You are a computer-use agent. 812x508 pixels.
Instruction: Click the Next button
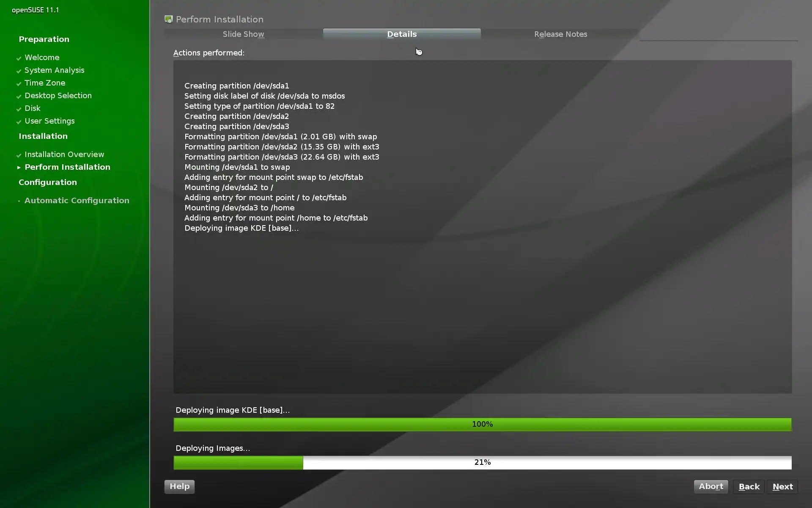pos(782,487)
